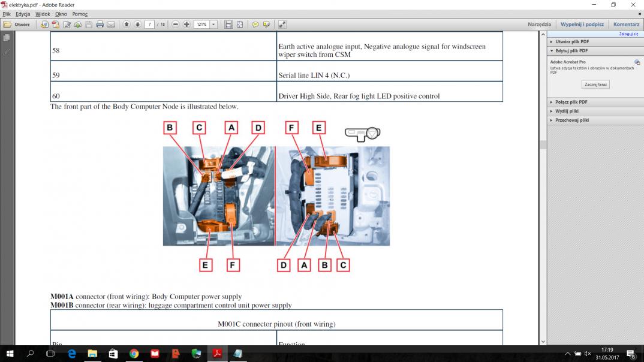
Task: Click the cloud upload icon
Action: [x=77, y=25]
